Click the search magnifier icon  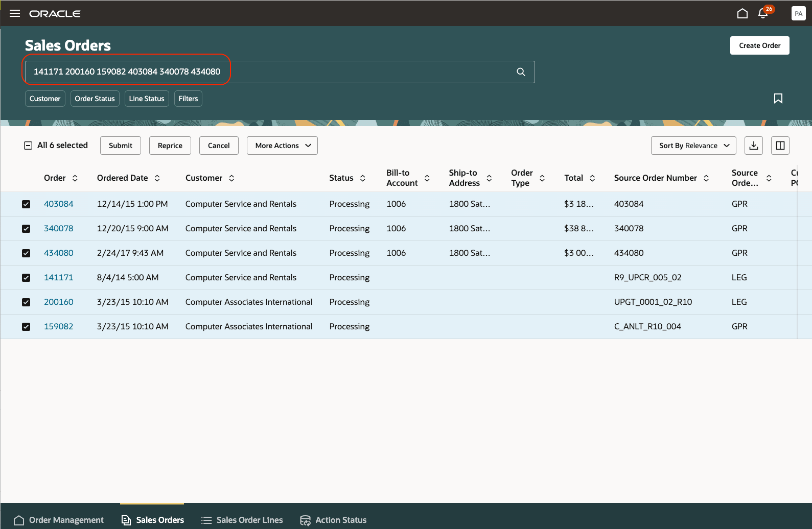521,72
